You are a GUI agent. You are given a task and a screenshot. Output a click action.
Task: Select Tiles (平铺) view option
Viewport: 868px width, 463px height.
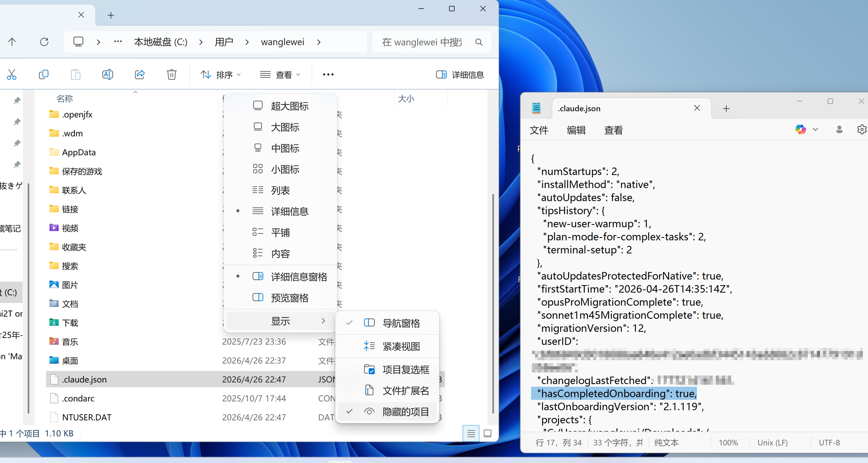point(280,232)
